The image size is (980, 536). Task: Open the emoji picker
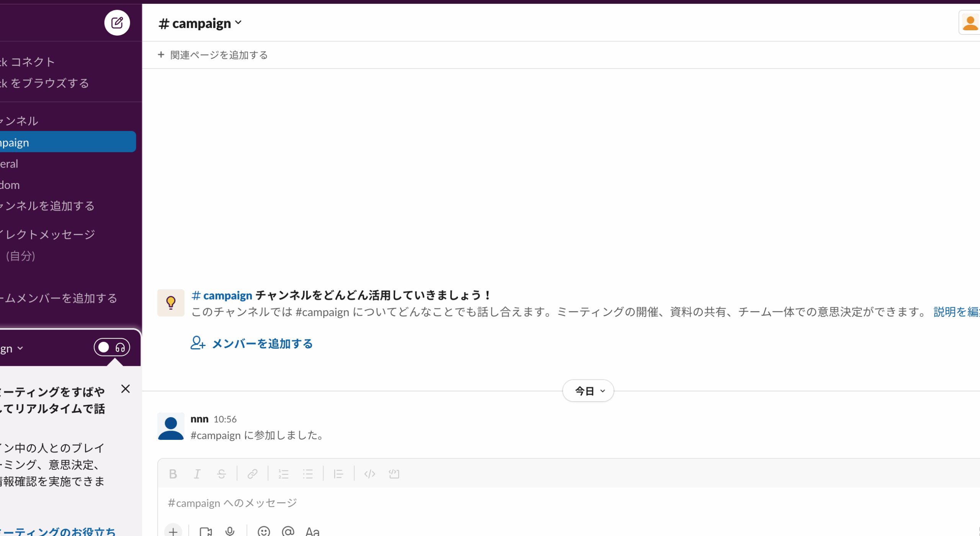pyautogui.click(x=264, y=531)
